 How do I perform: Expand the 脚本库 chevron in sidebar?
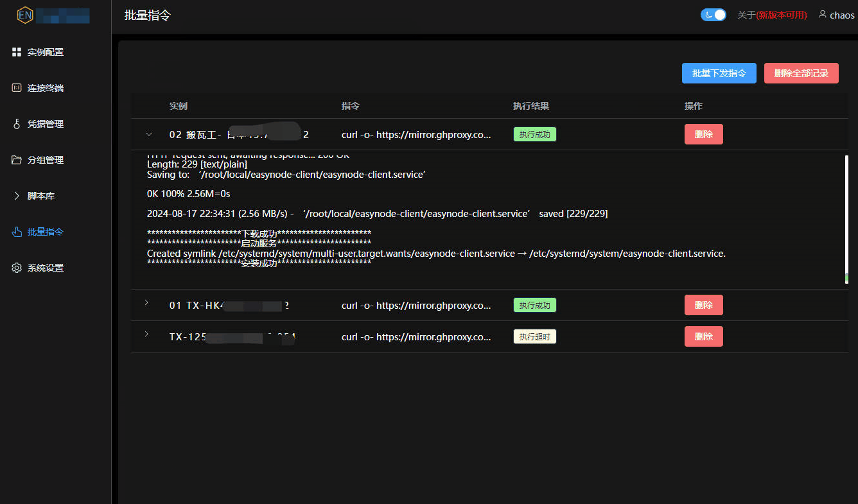tap(17, 196)
